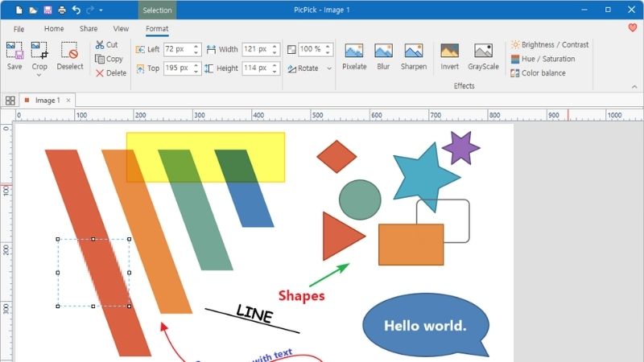The width and height of the screenshot is (644, 362).
Task: Expand the Crop options arrow
Action: 39,75
